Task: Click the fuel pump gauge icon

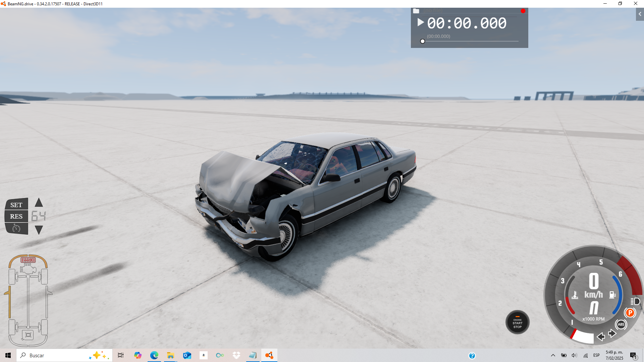Action: tap(612, 295)
